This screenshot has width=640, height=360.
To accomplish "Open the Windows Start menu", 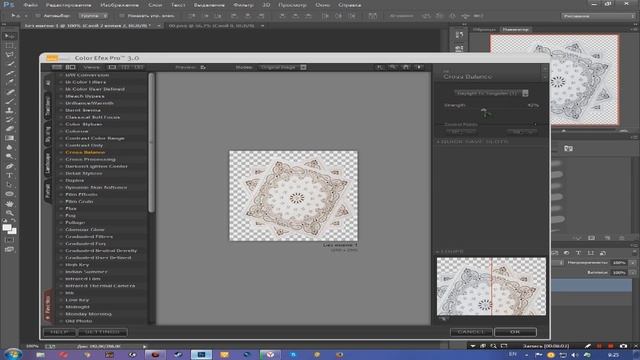I will pyautogui.click(x=13, y=354).
